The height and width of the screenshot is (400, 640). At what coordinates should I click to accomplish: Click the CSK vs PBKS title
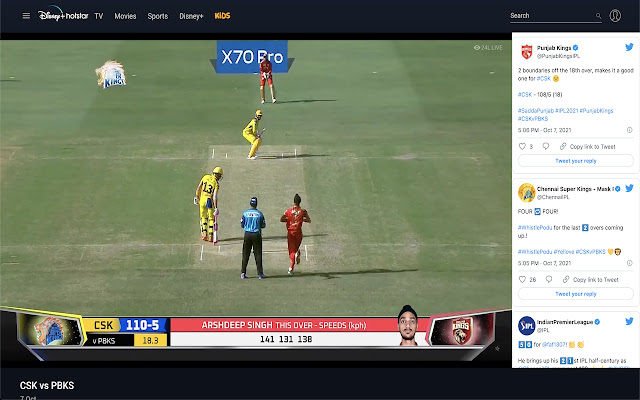pos(47,385)
